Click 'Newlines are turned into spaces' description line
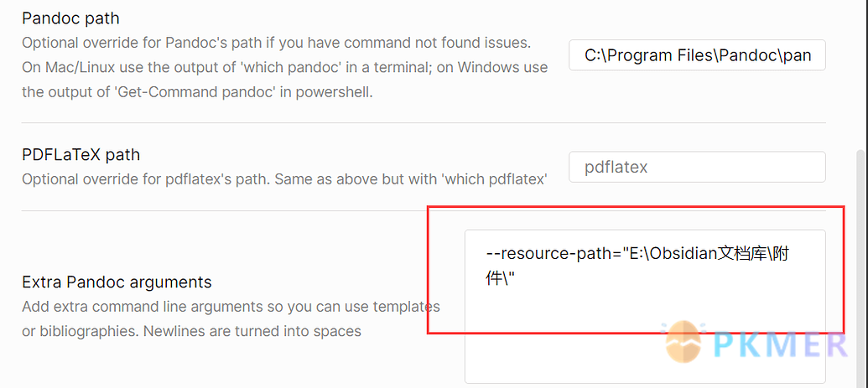The image size is (868, 388). coord(252,332)
